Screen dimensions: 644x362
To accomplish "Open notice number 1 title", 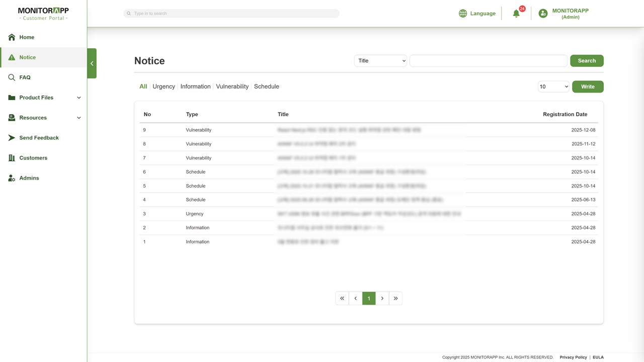I will 308,242.
